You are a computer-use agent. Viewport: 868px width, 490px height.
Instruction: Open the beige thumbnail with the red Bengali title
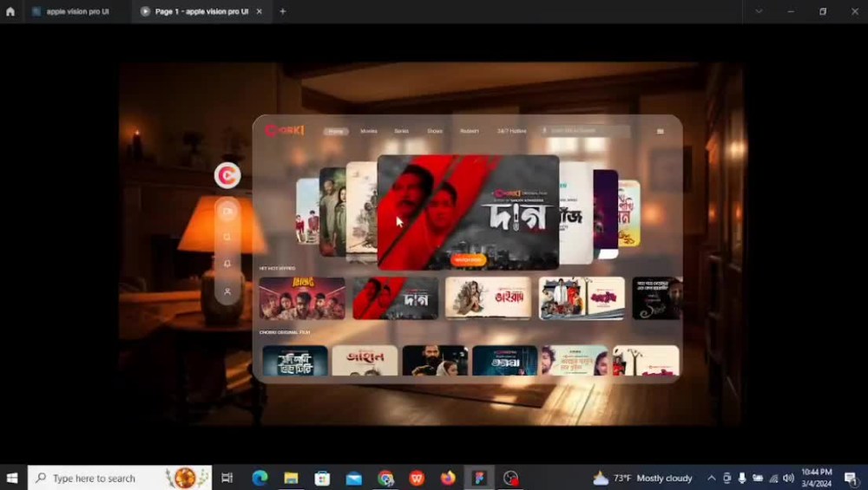tap(488, 298)
